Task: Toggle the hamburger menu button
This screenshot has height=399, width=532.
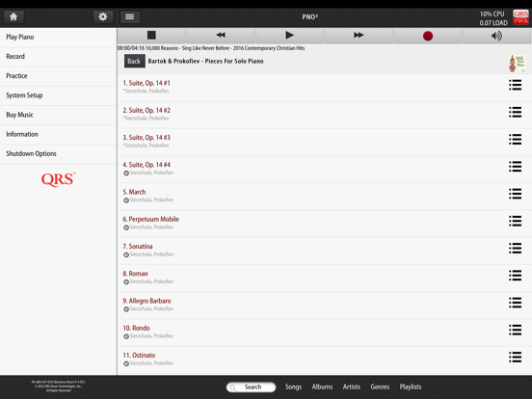Action: tap(129, 16)
